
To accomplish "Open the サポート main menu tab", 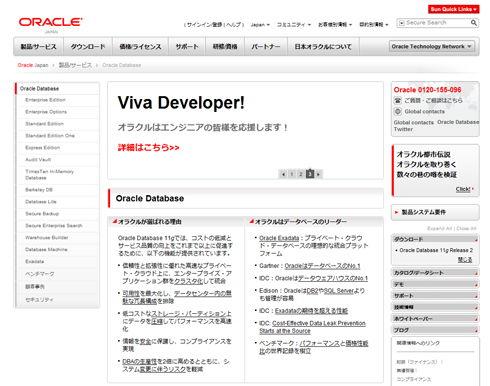I will click(x=187, y=47).
